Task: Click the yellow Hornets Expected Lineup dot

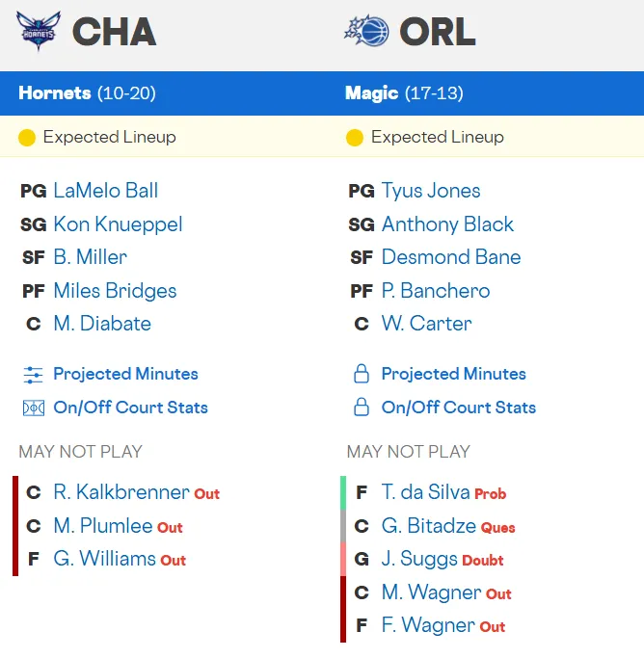Action: coord(27,138)
